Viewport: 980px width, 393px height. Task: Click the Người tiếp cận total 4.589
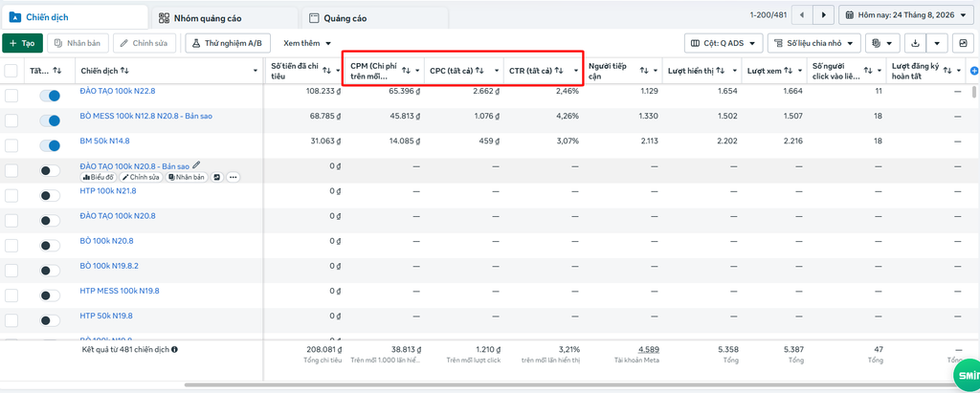pos(648,349)
